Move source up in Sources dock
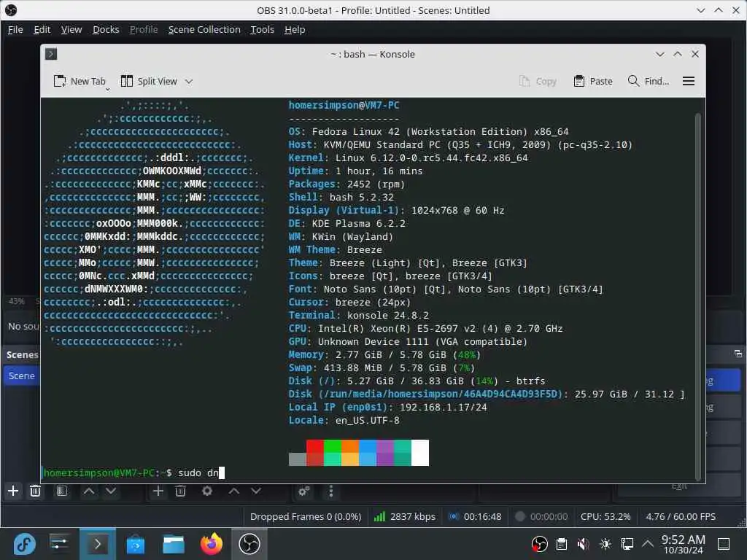 pyautogui.click(x=234, y=491)
